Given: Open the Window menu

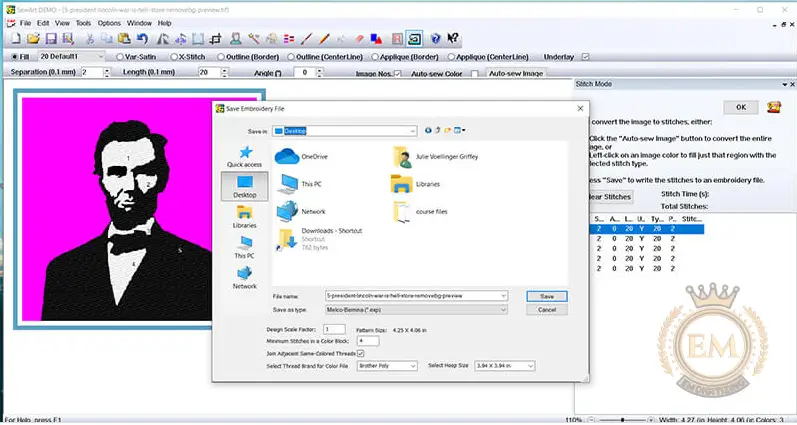Looking at the screenshot, I should [x=139, y=23].
